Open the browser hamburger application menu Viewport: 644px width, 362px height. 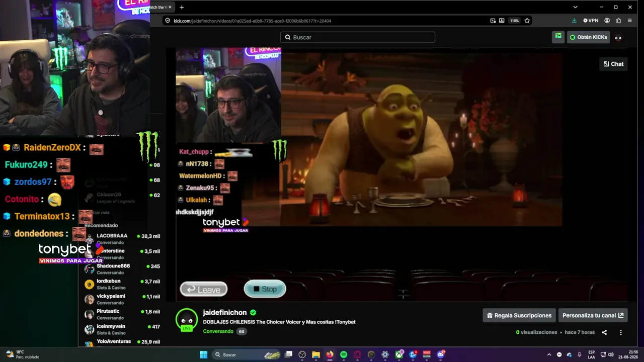pyautogui.click(x=629, y=21)
